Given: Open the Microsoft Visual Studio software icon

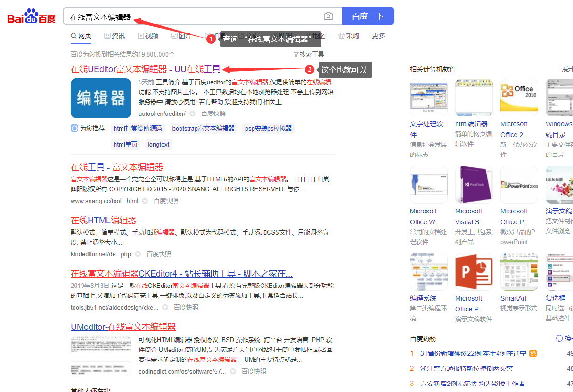Looking at the screenshot, I should [x=474, y=185].
